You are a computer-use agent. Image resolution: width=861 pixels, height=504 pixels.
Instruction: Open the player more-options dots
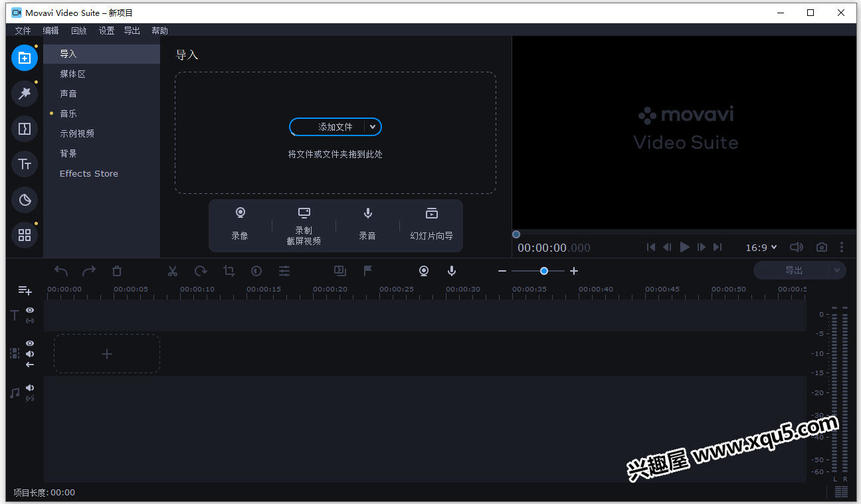tap(842, 247)
